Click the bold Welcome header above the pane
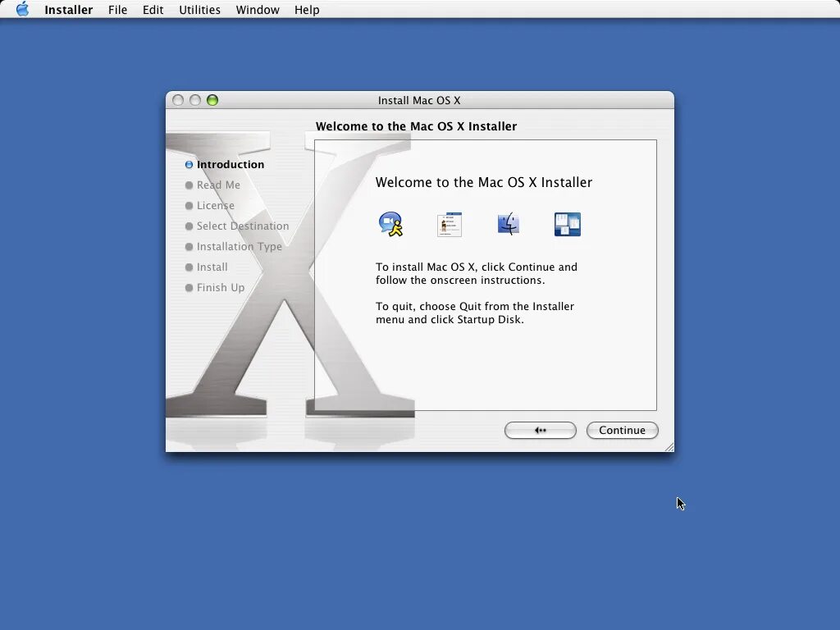 416,126
